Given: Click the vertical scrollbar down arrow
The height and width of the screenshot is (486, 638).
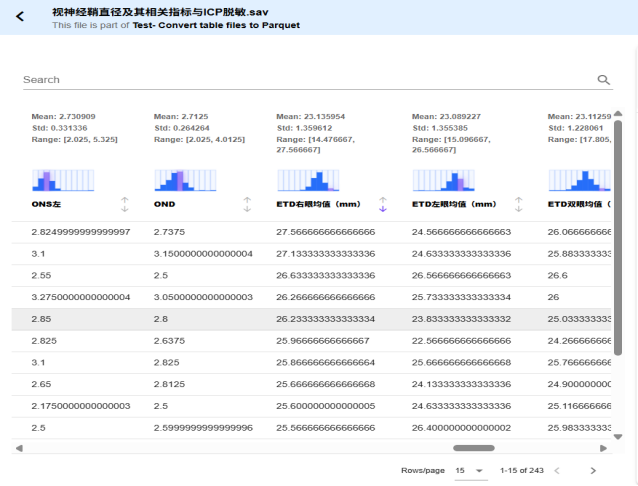Looking at the screenshot, I should pyautogui.click(x=618, y=437).
